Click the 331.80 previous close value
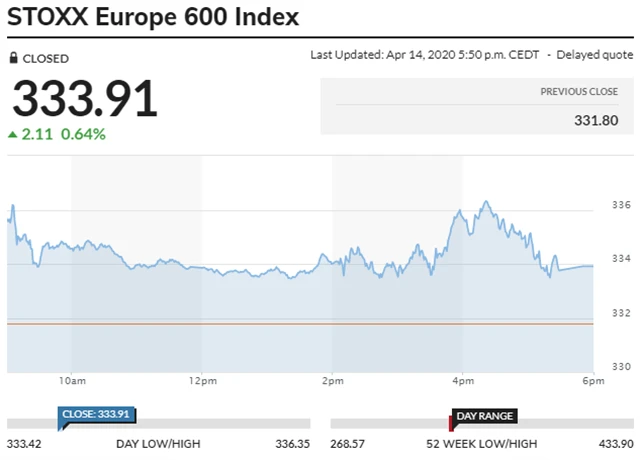 (597, 118)
